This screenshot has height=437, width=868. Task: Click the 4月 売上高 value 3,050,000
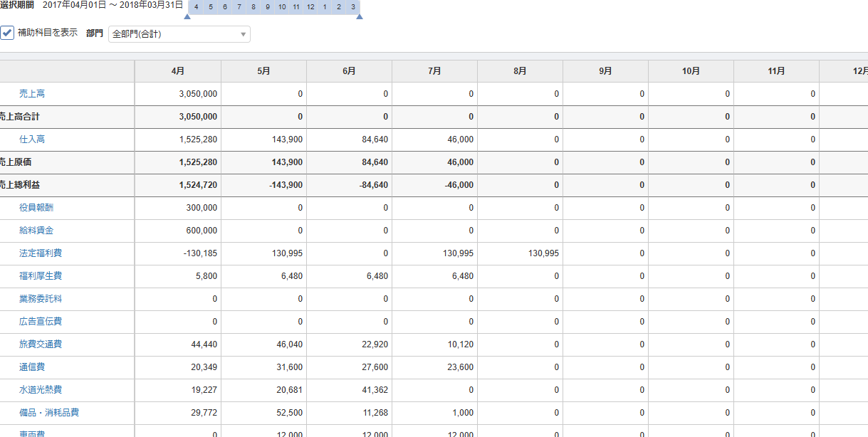[199, 94]
